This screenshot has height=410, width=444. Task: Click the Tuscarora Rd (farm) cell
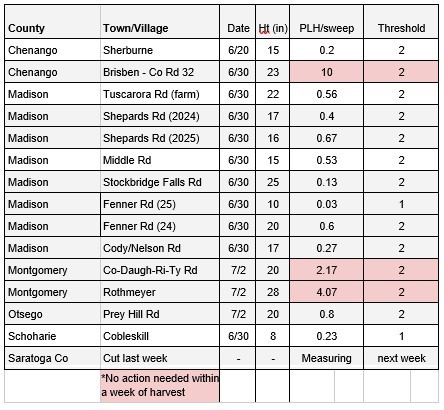click(160, 94)
